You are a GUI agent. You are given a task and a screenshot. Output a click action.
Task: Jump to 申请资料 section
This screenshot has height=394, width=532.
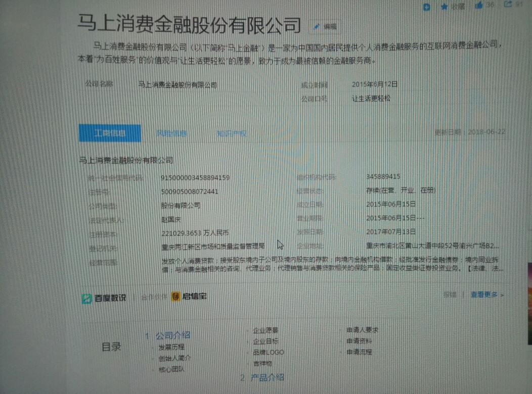pyautogui.click(x=359, y=341)
